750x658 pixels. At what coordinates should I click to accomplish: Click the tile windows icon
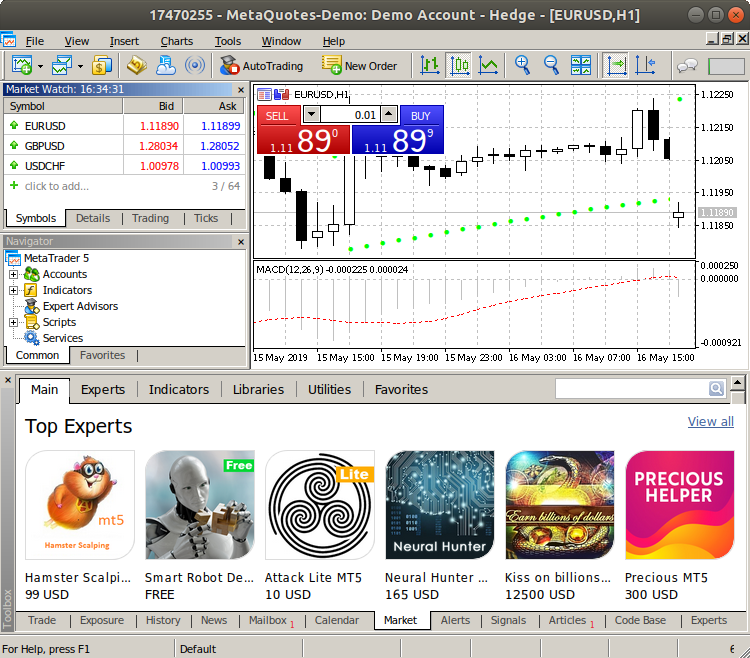[581, 66]
